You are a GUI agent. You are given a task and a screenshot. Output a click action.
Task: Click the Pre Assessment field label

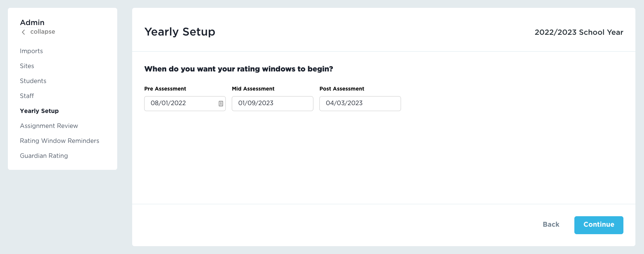coord(165,89)
